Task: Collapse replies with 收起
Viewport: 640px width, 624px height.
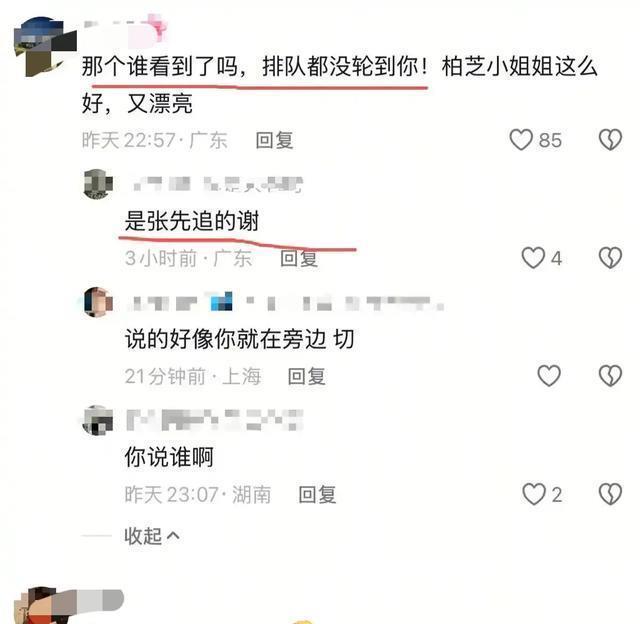Action: pos(143,536)
